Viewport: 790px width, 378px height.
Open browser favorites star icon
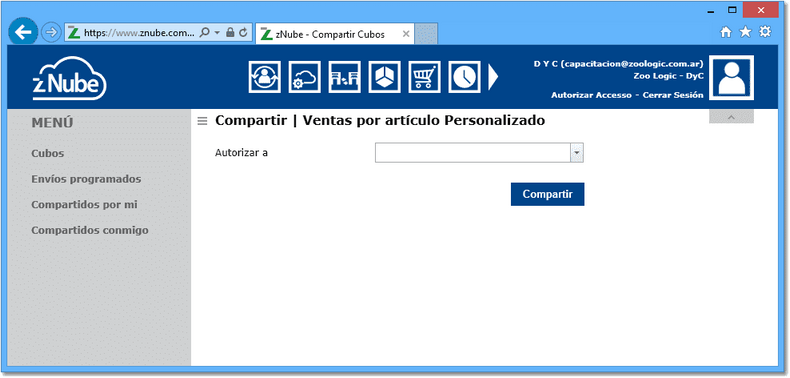point(745,32)
